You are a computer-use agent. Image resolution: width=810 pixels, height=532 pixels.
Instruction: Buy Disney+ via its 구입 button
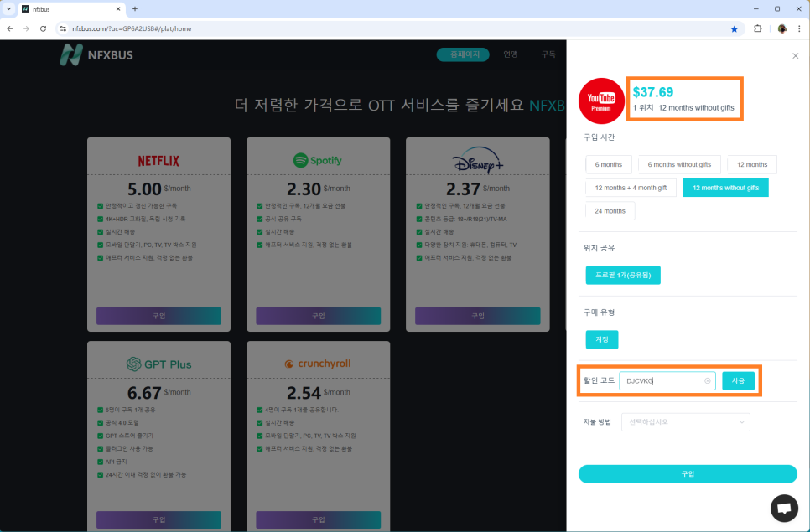pyautogui.click(x=478, y=316)
